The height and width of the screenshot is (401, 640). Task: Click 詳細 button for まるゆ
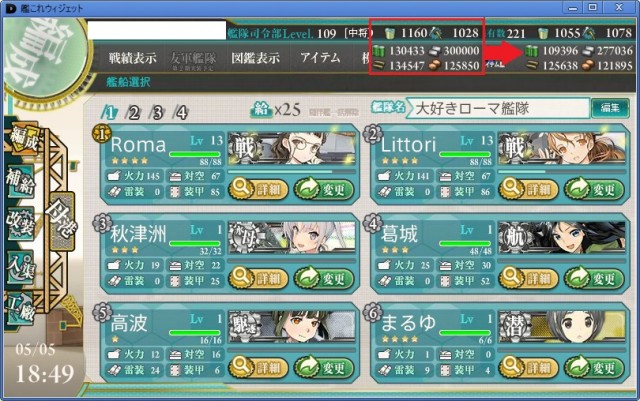(x=529, y=368)
